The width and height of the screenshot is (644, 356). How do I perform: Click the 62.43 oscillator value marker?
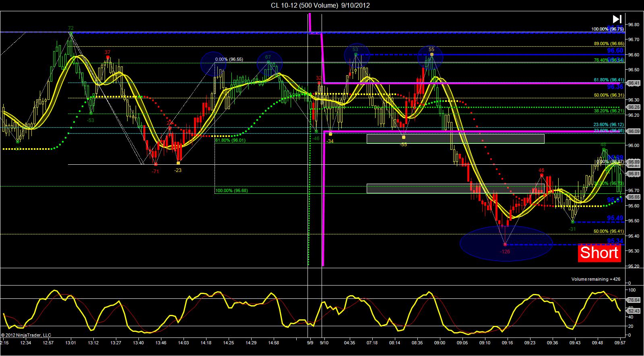634,310
